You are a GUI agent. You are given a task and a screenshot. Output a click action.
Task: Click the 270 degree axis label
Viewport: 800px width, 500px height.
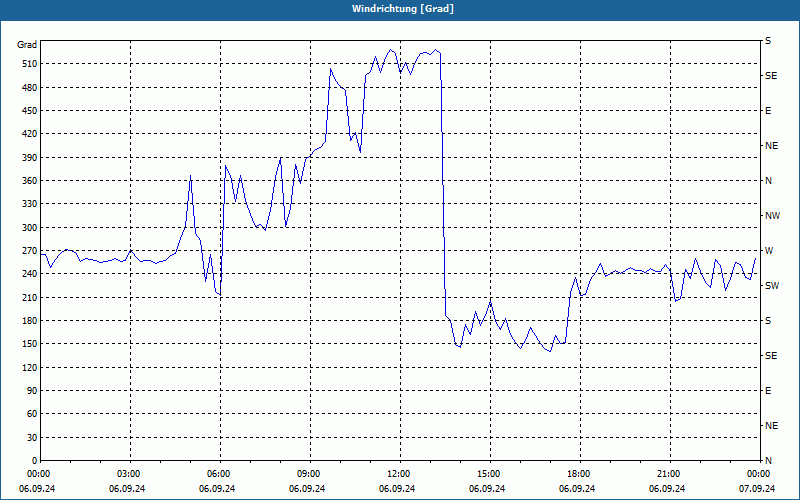coord(30,251)
